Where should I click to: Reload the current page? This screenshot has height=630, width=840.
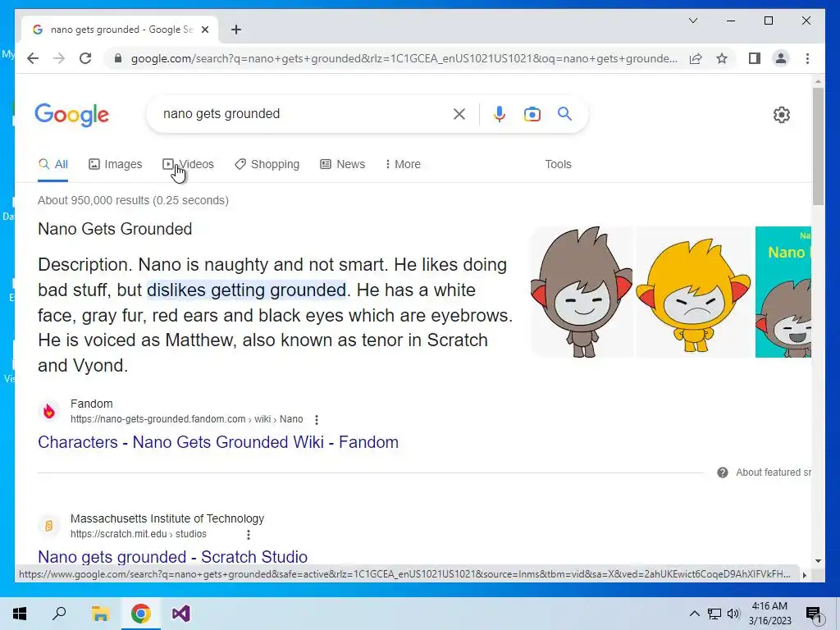tap(85, 58)
